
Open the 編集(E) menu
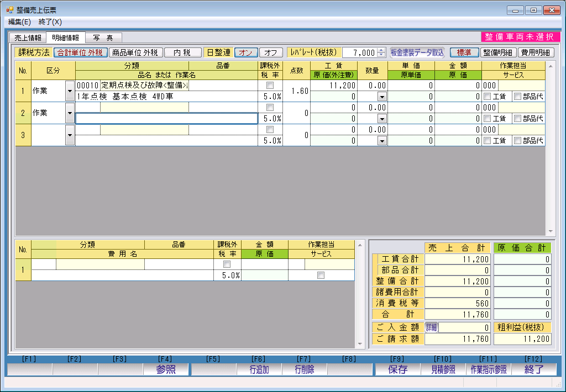coord(19,22)
